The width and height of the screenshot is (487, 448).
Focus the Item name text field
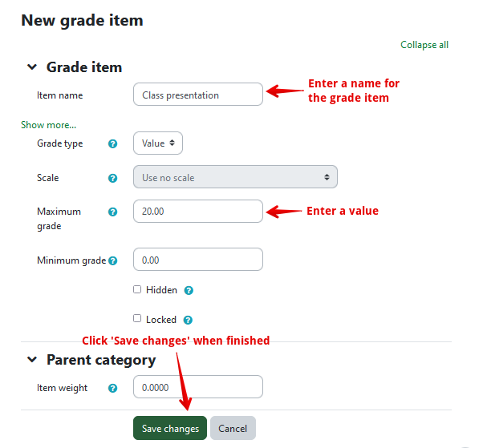click(197, 95)
